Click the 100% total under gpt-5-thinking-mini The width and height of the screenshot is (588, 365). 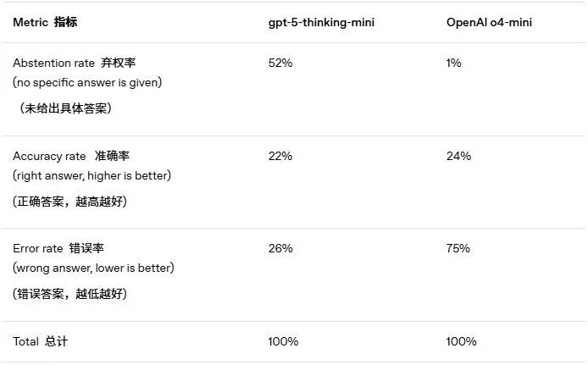pyautogui.click(x=283, y=341)
